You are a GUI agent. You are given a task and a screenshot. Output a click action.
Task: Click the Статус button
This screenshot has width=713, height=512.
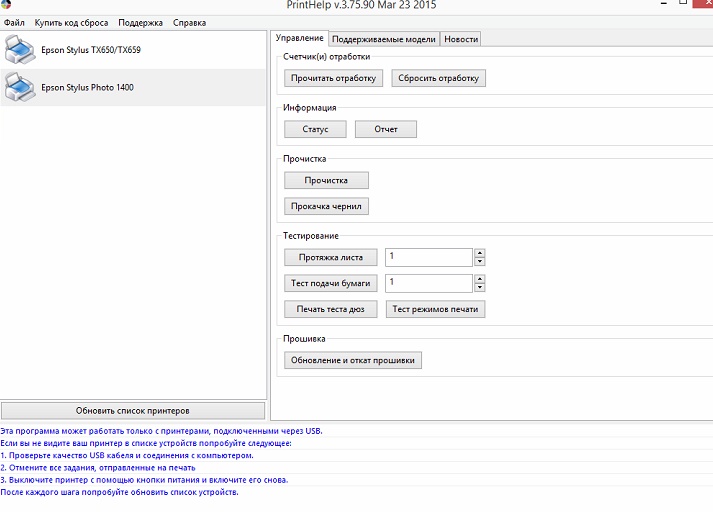pos(315,129)
